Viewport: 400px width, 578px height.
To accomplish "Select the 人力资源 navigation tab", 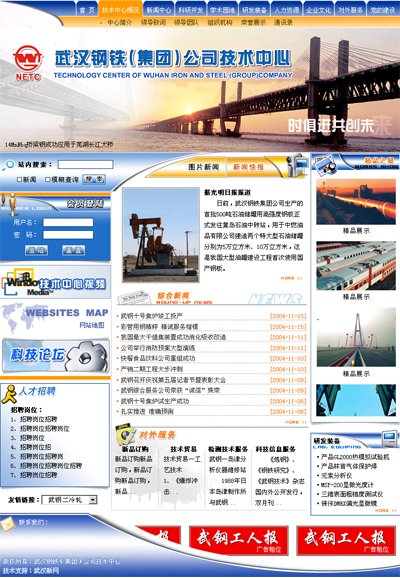I will click(x=286, y=10).
